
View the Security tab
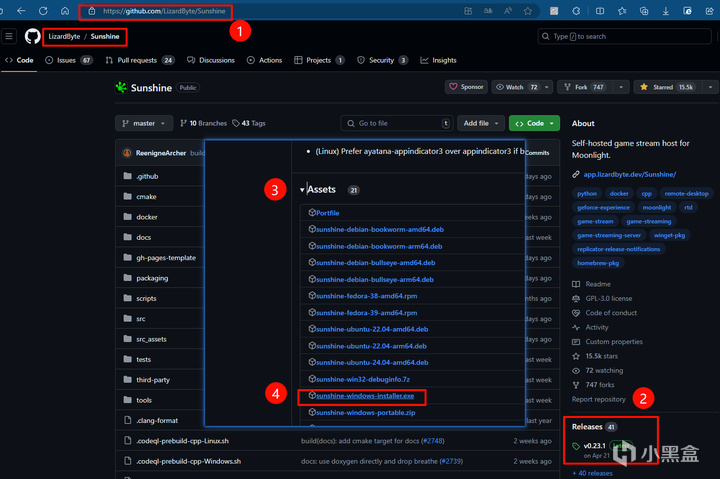382,60
